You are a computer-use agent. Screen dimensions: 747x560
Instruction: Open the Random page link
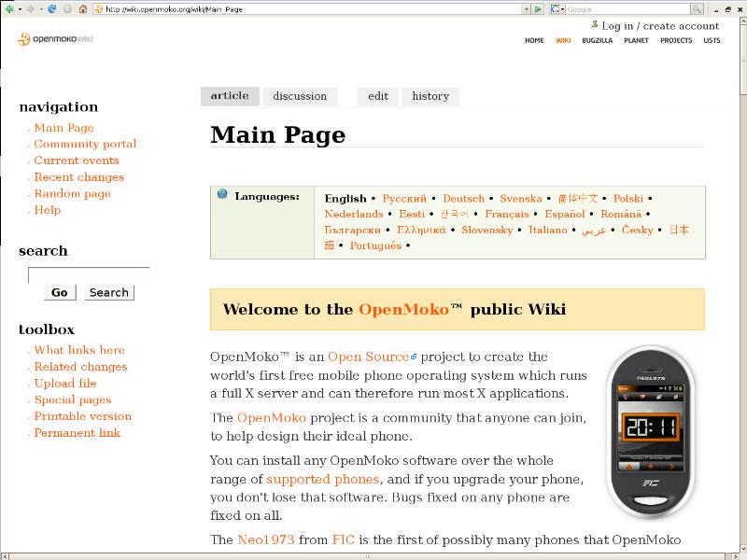(73, 194)
